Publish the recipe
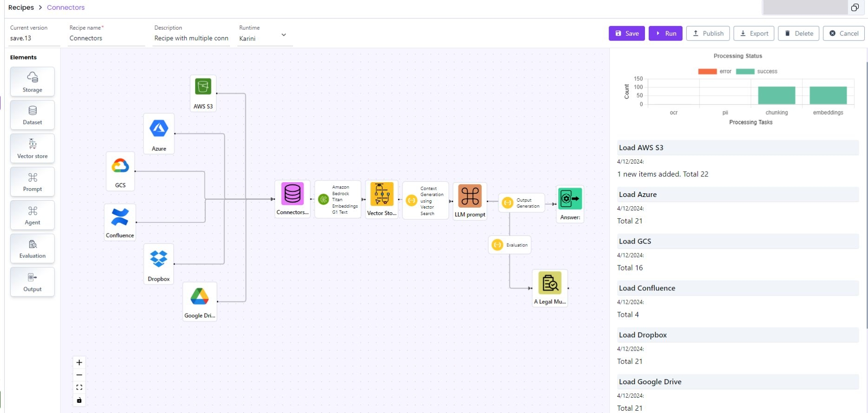 pos(708,33)
